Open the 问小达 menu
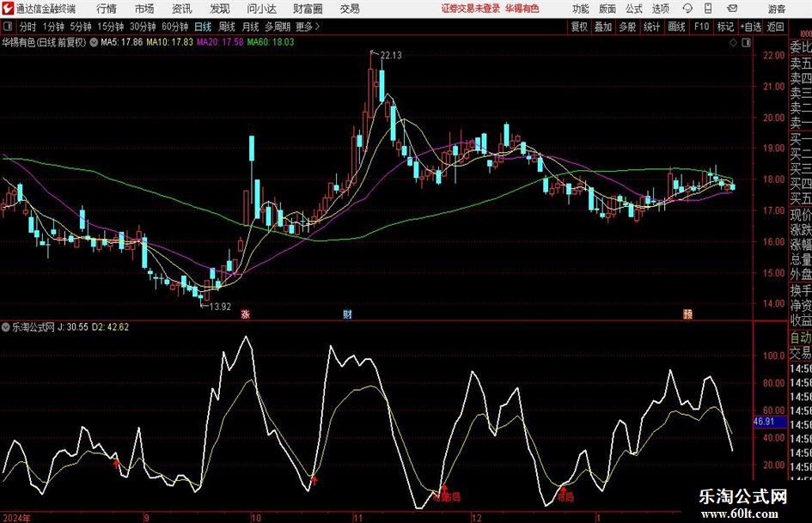Screen dimensions: 812x523 click(261, 9)
